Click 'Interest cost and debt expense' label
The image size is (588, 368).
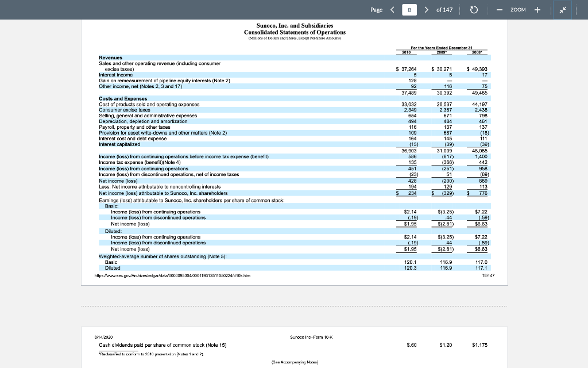point(133,139)
